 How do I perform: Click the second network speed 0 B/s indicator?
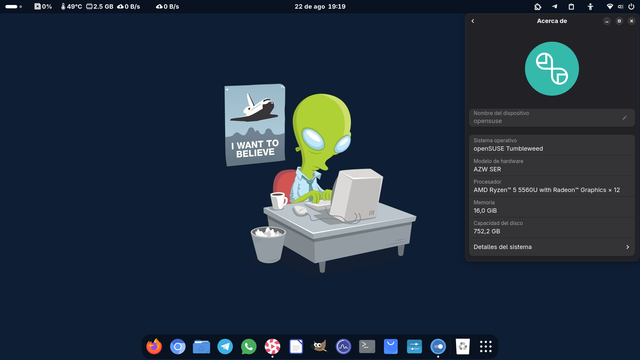[167, 7]
